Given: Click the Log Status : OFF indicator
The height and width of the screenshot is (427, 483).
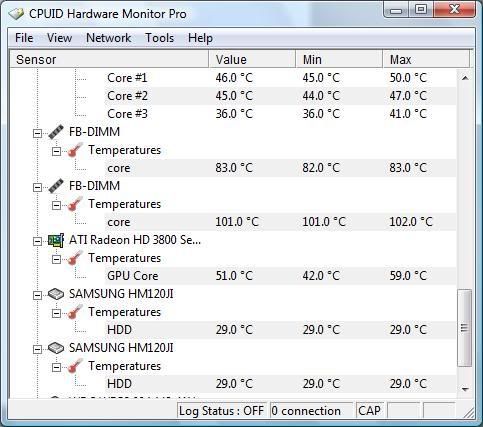Looking at the screenshot, I should (221, 411).
